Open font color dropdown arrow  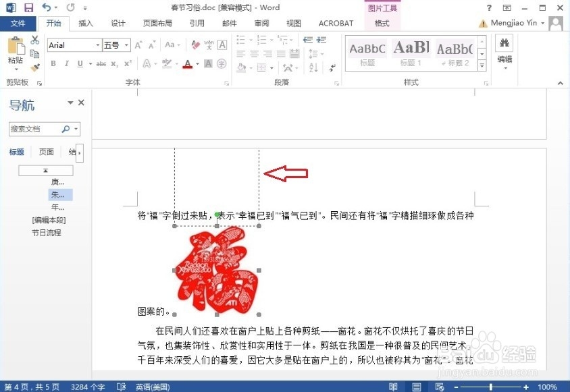coord(198,64)
